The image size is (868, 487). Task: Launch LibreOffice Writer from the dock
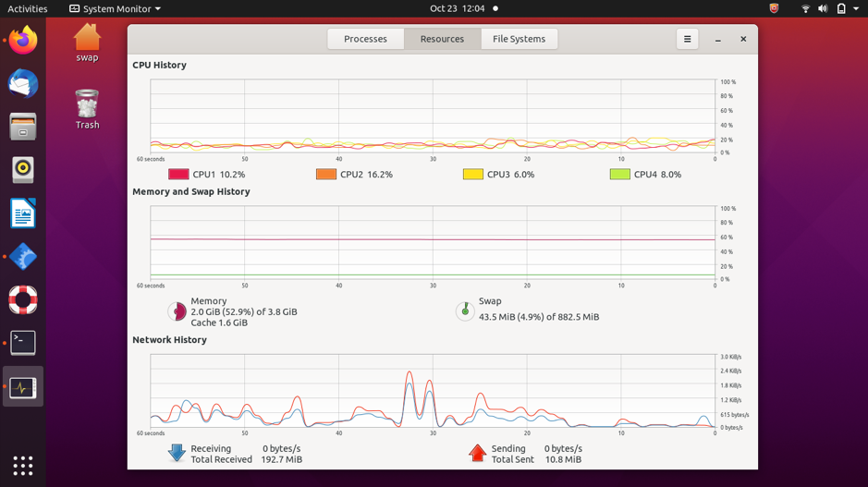tap(23, 213)
